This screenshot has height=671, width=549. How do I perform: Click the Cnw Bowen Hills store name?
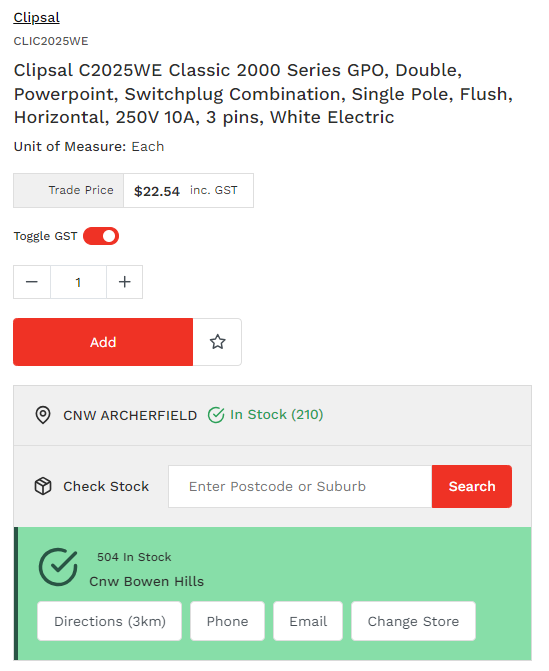[x=146, y=582]
